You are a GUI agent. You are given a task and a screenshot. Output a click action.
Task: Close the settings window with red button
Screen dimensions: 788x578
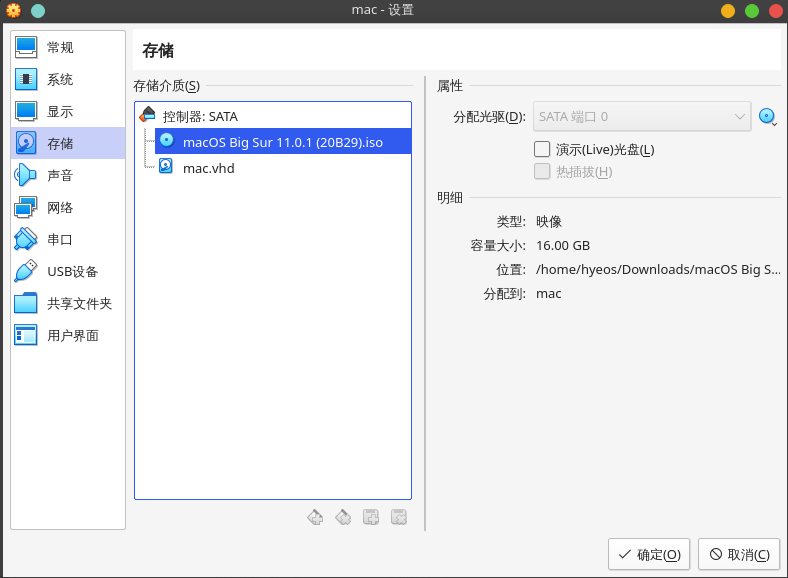pos(776,11)
